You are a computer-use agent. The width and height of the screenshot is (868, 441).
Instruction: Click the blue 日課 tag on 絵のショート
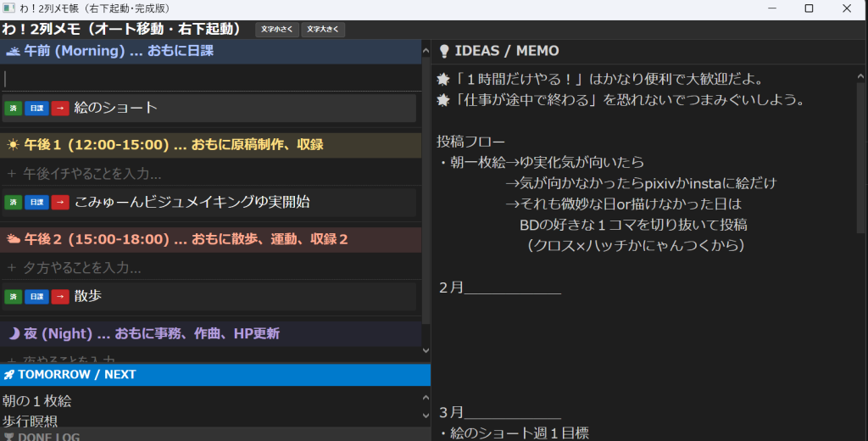point(36,109)
